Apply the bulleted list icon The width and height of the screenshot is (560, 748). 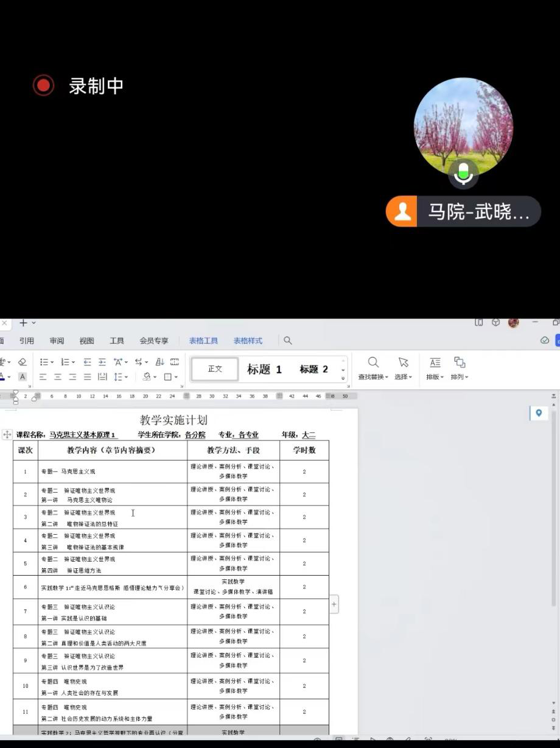pos(46,362)
